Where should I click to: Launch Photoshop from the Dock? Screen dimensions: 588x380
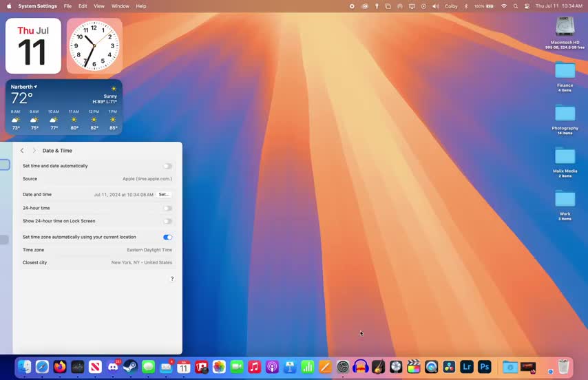pos(485,367)
